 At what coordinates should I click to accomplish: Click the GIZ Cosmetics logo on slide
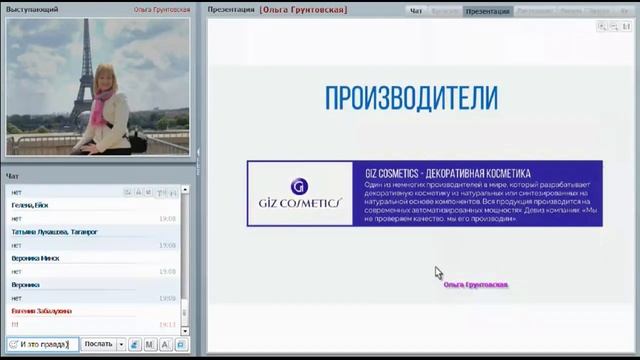(x=300, y=193)
